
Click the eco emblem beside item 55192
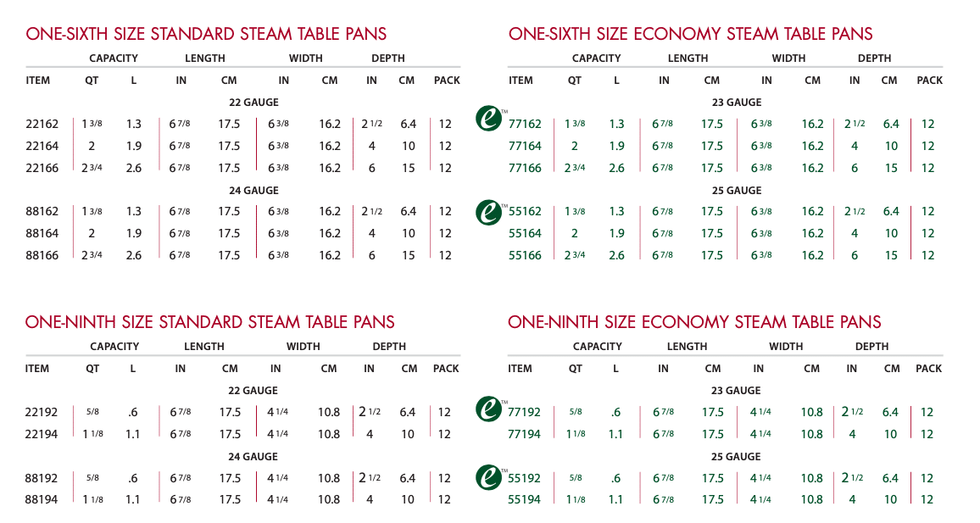[487, 478]
